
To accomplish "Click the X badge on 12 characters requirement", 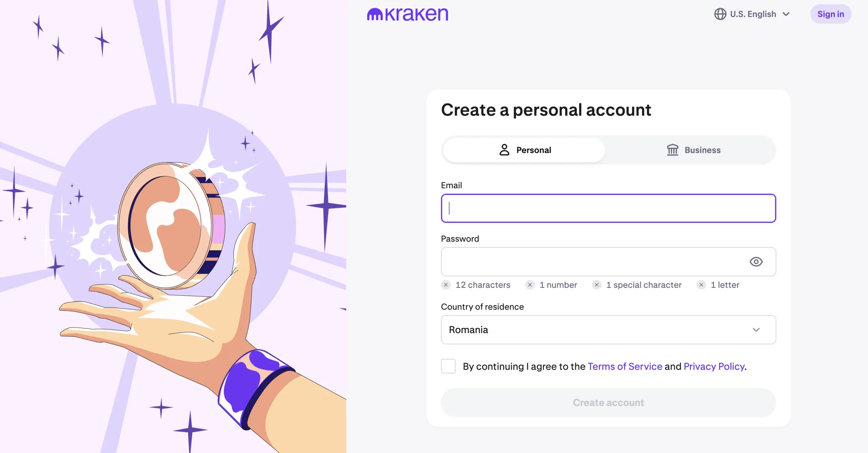I will pyautogui.click(x=447, y=285).
